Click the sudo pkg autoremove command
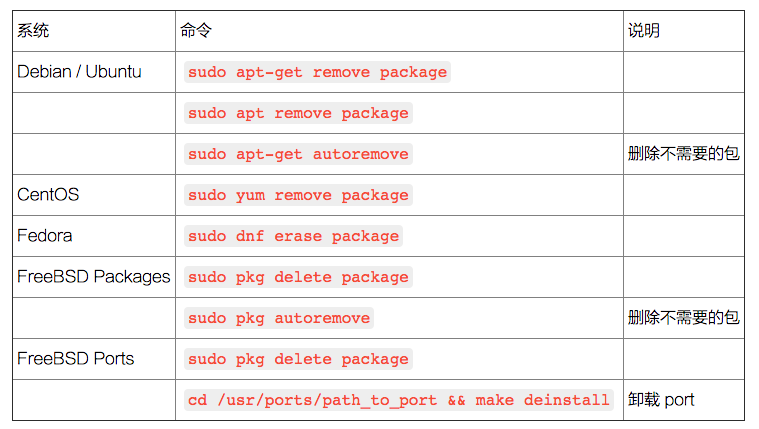759x429 pixels. (x=279, y=318)
